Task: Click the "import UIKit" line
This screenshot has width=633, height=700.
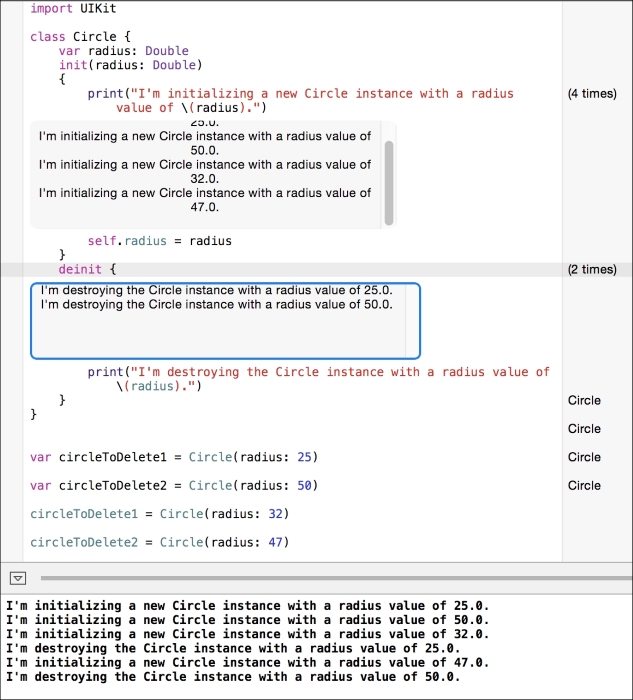Action: 73,8
